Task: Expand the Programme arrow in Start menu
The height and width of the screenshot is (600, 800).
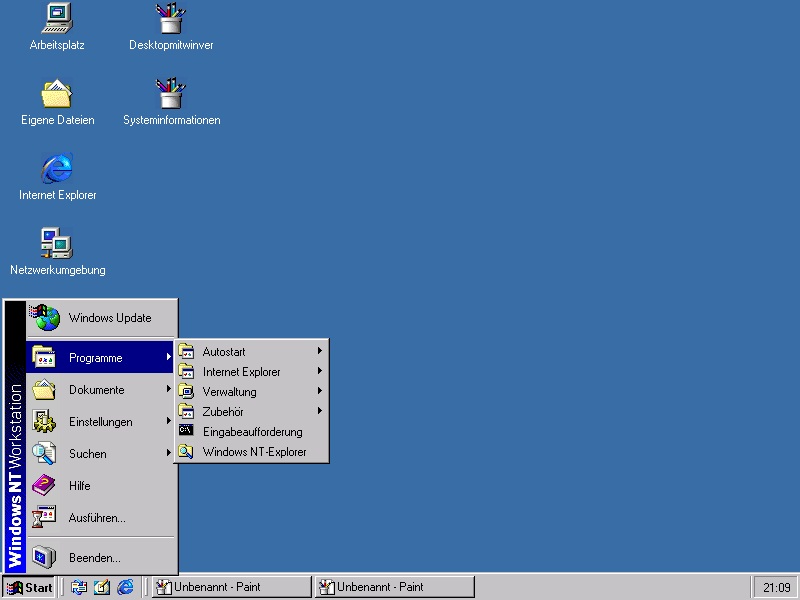Action: point(168,357)
